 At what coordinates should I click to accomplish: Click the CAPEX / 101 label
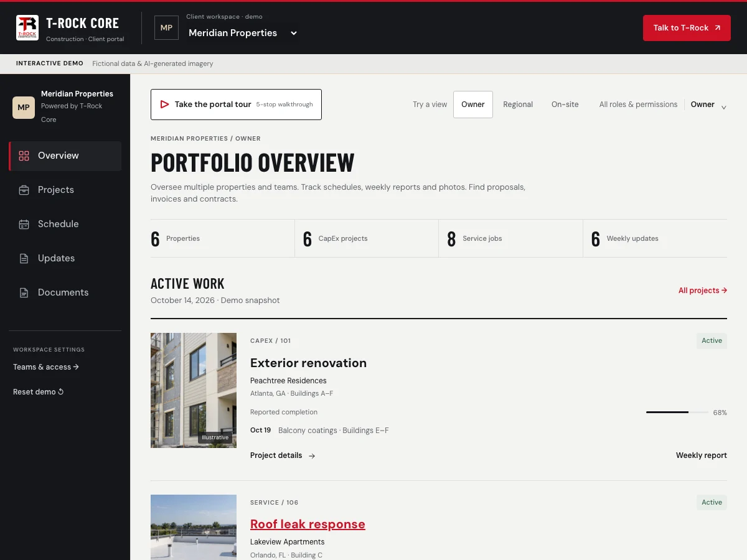tap(270, 341)
